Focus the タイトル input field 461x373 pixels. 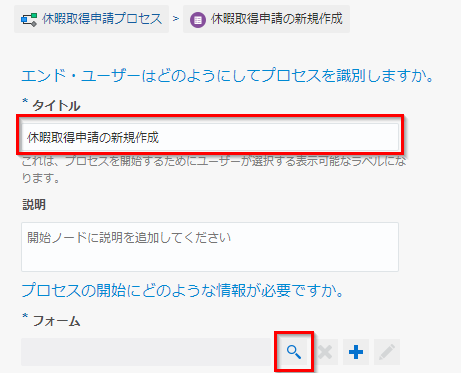[x=210, y=137]
